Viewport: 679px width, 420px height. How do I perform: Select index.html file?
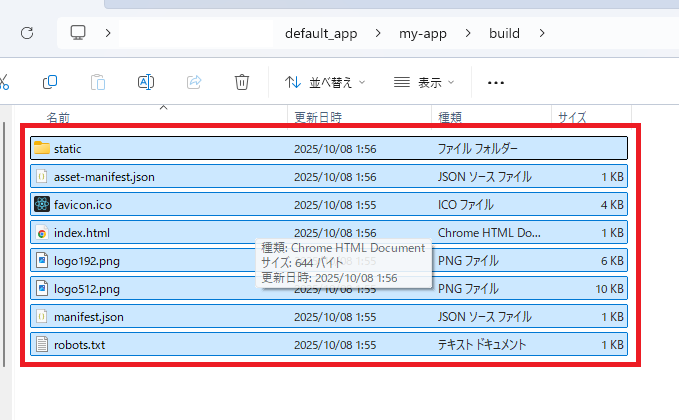pyautogui.click(x=329, y=233)
